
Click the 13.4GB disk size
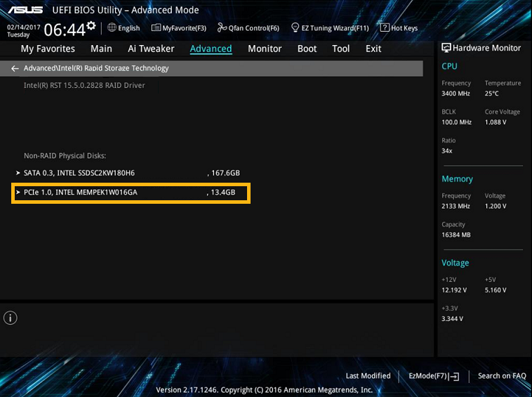[x=223, y=193]
